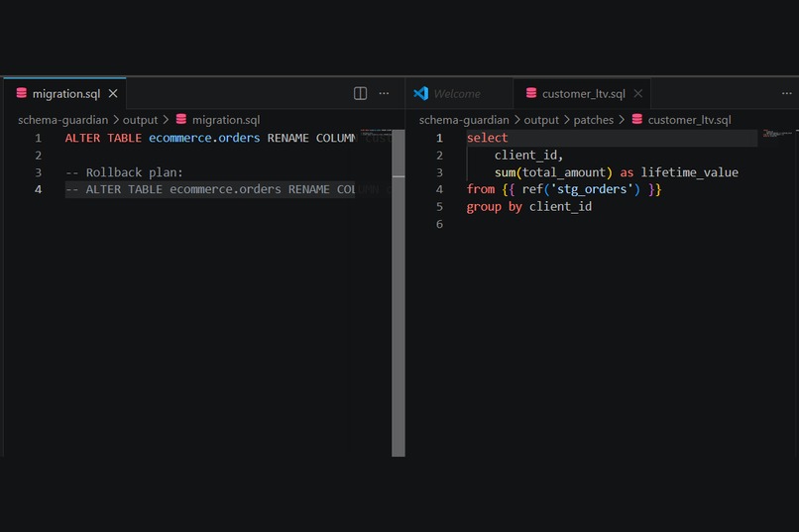Click the left editor's vertical scrollbar
This screenshot has width=799, height=532.
coord(399,292)
